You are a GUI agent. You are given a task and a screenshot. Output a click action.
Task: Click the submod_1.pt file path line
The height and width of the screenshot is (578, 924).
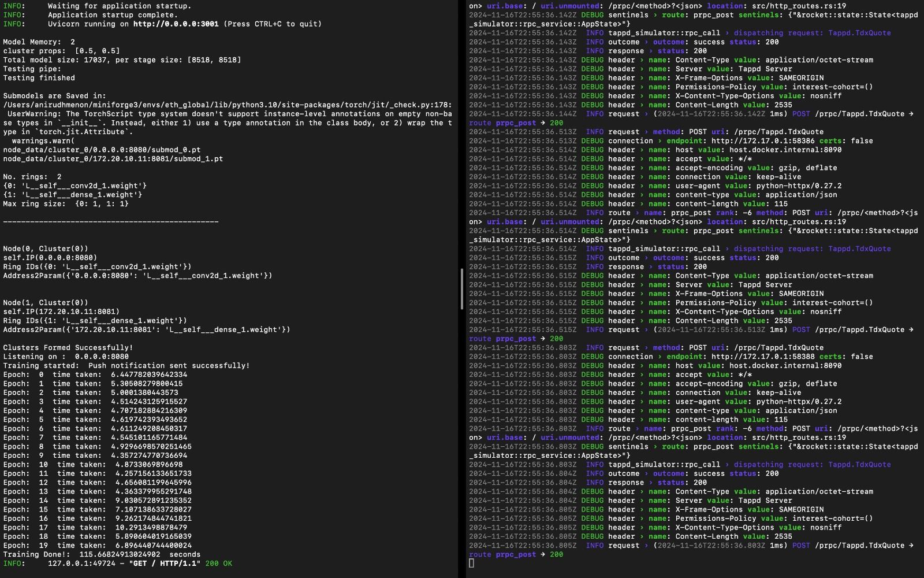click(113, 158)
